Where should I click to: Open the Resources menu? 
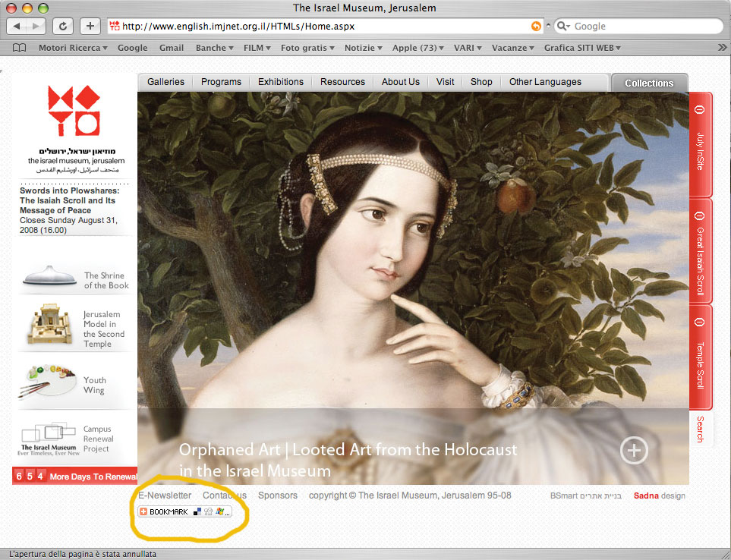342,82
